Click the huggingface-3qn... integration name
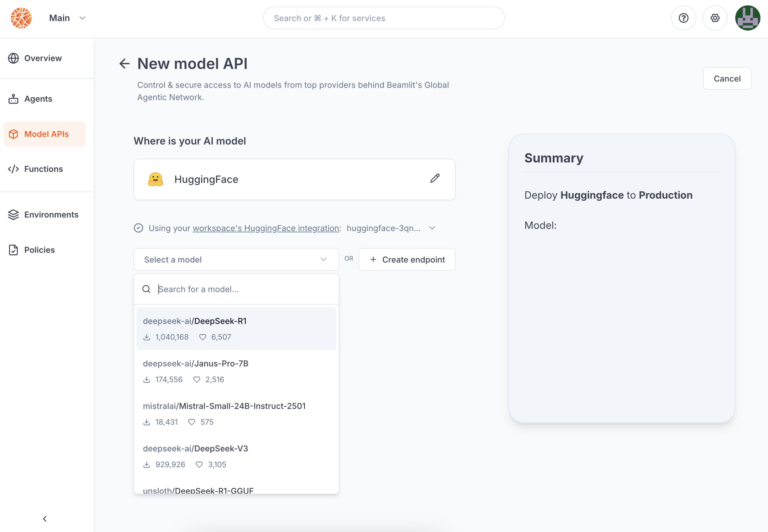Screen dimensions: 768x532 [x=383, y=228]
